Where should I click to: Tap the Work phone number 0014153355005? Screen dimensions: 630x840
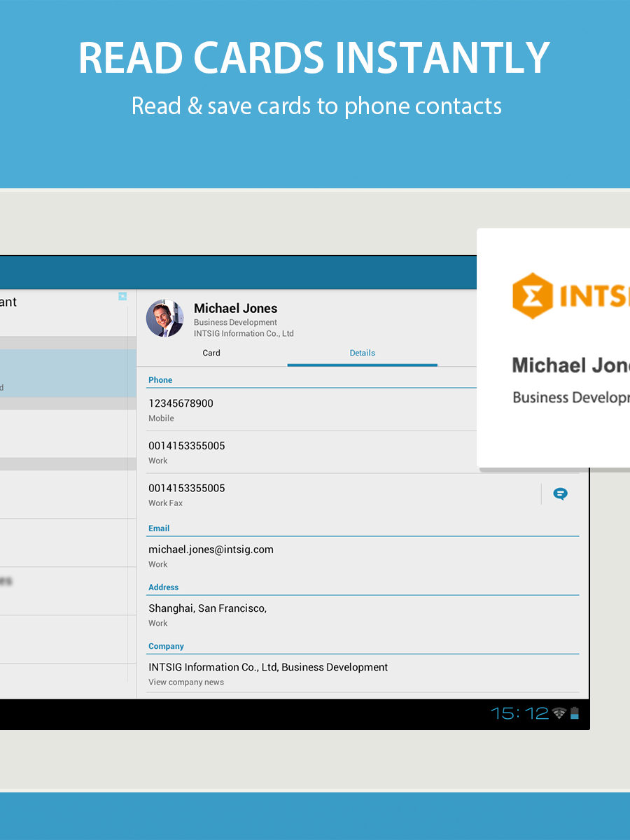pos(186,446)
